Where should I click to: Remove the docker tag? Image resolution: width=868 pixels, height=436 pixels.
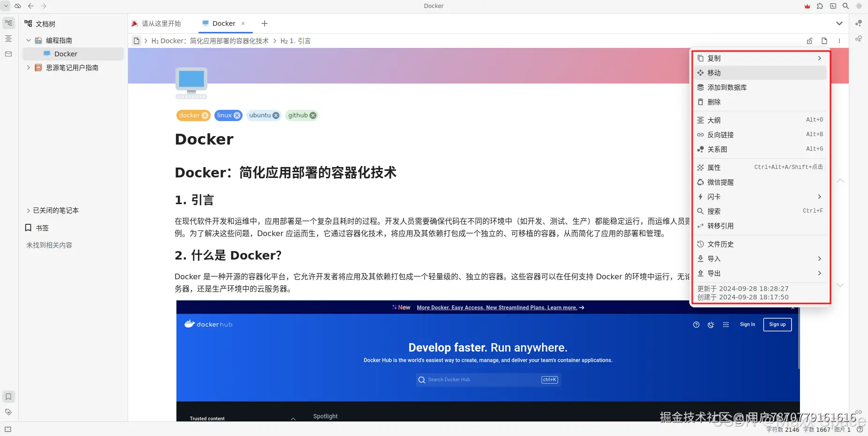205,115
